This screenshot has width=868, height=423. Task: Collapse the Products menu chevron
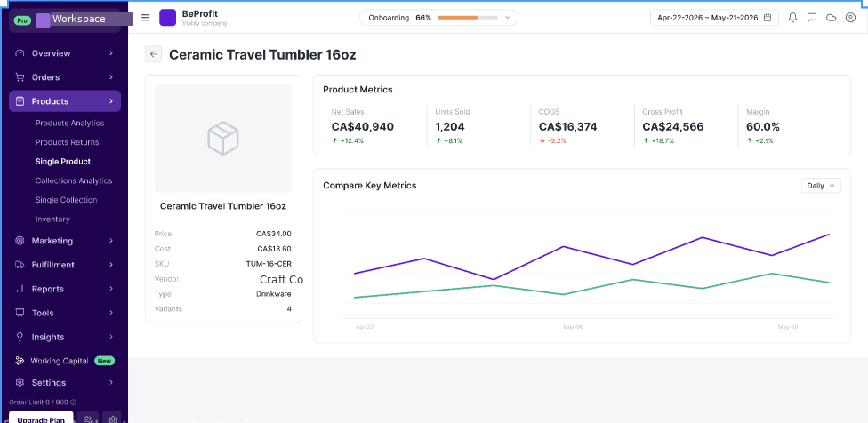click(111, 101)
